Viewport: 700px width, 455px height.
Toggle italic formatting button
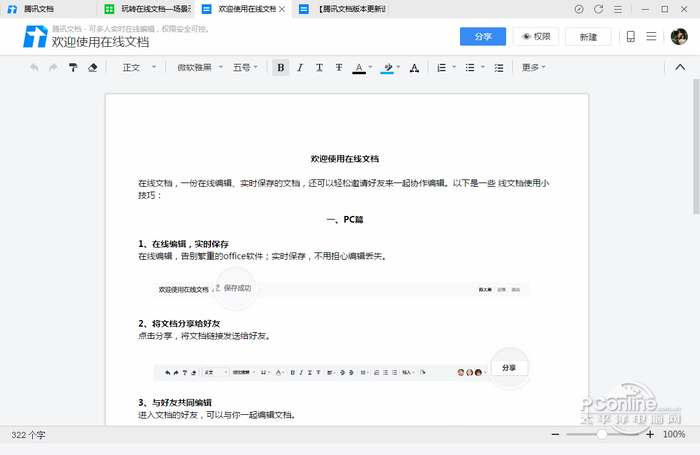[x=300, y=68]
